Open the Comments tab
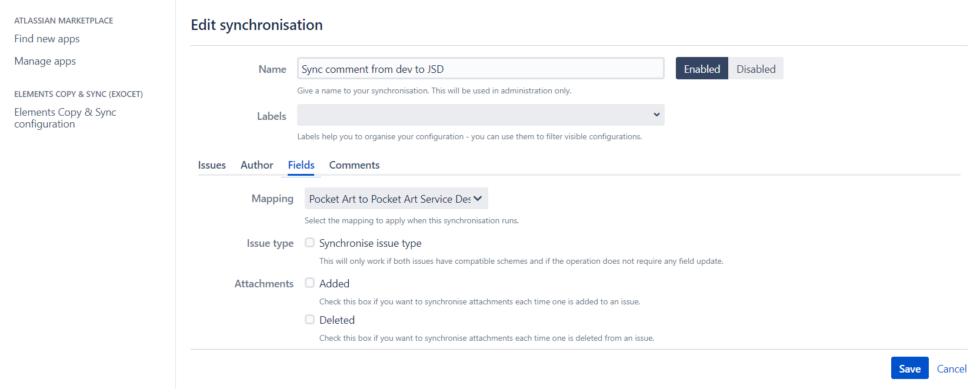 click(x=354, y=165)
